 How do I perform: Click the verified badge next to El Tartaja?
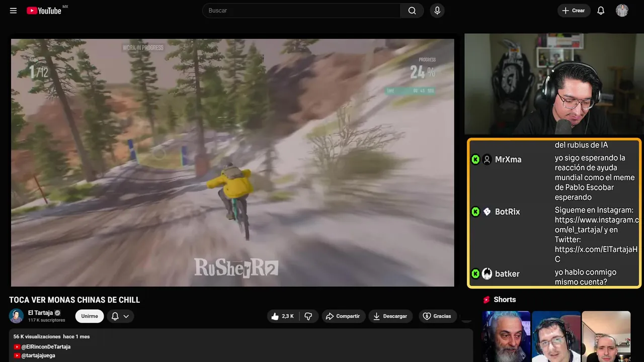click(x=57, y=313)
